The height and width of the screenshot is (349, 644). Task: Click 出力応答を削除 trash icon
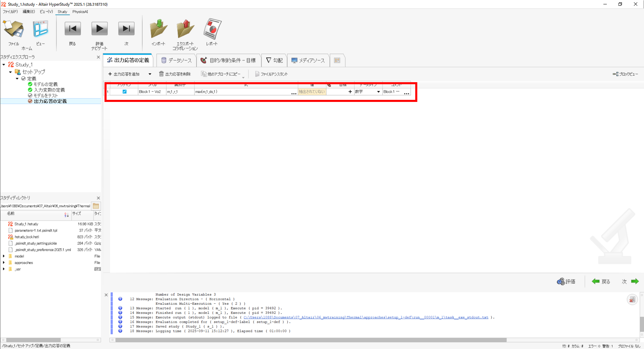(x=161, y=74)
